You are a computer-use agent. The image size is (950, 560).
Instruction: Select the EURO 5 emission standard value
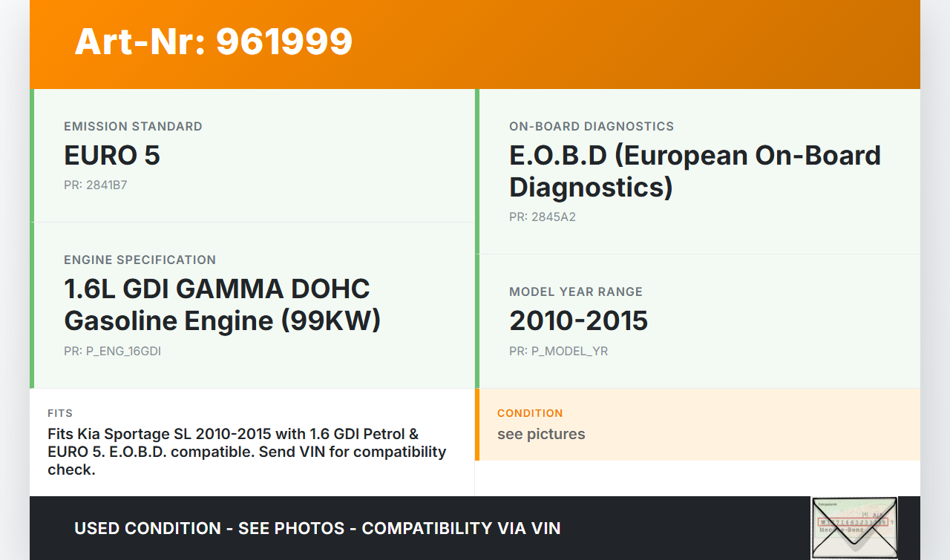tap(112, 156)
